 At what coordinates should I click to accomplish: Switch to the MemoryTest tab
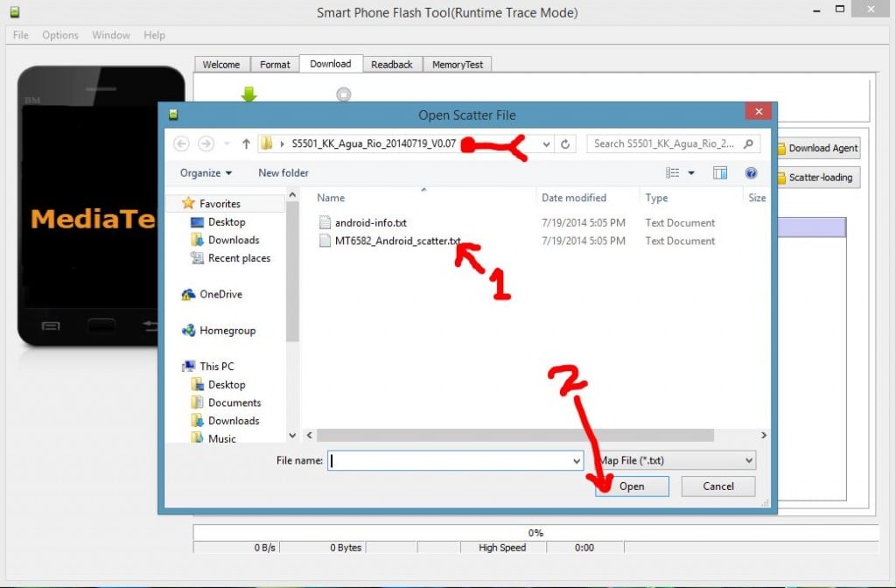point(457,65)
